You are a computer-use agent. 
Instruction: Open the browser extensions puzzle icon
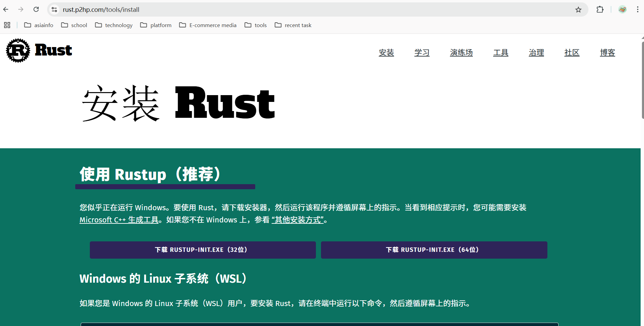pyautogui.click(x=600, y=9)
